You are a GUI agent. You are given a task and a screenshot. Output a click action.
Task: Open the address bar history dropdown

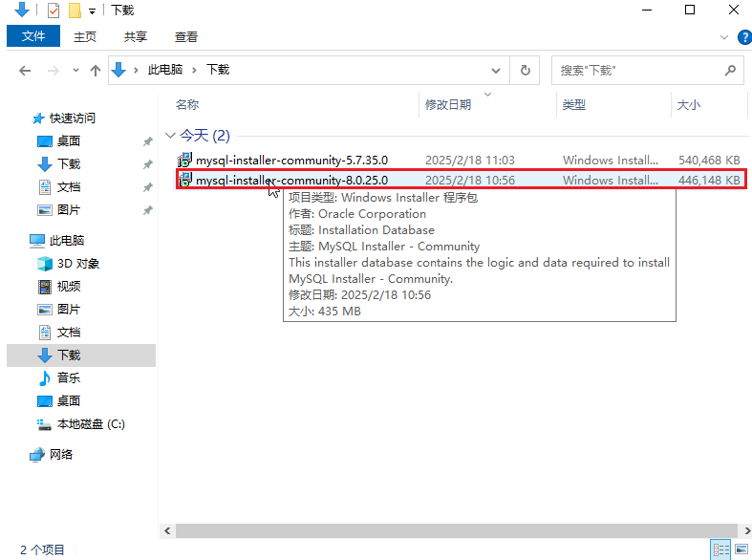tap(496, 71)
